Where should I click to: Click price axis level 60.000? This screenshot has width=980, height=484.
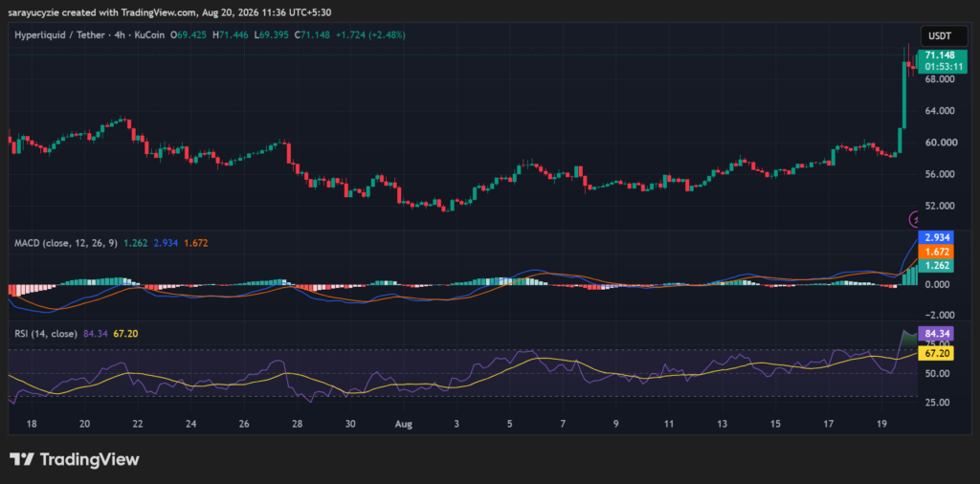click(940, 143)
